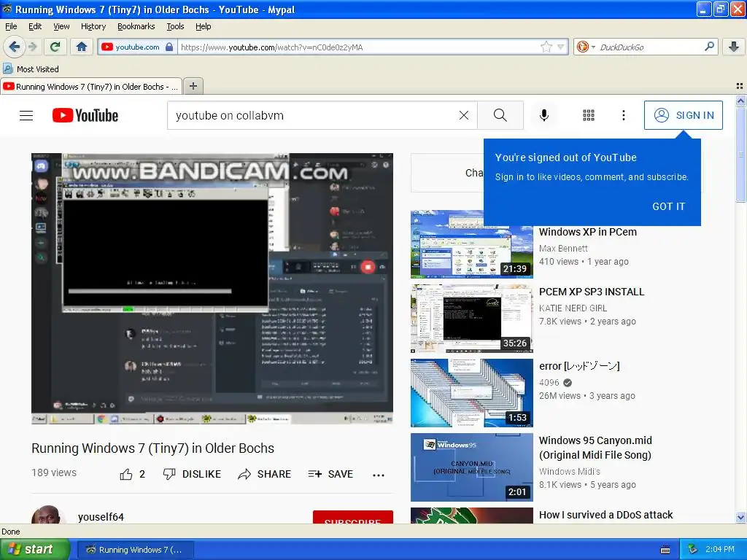Open the YouTube hamburger guide menu

(x=26, y=115)
